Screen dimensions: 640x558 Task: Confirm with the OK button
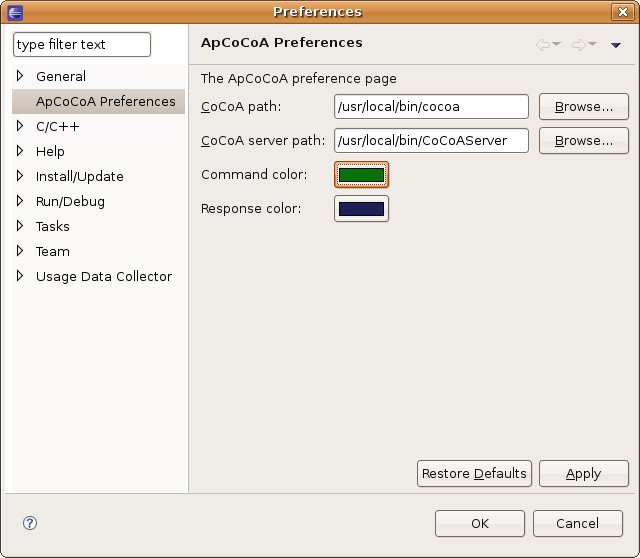click(x=480, y=523)
